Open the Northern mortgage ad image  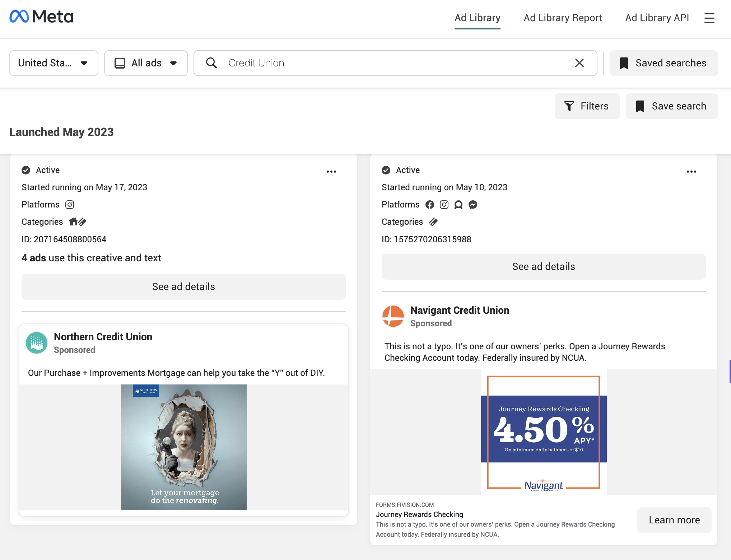click(x=184, y=447)
